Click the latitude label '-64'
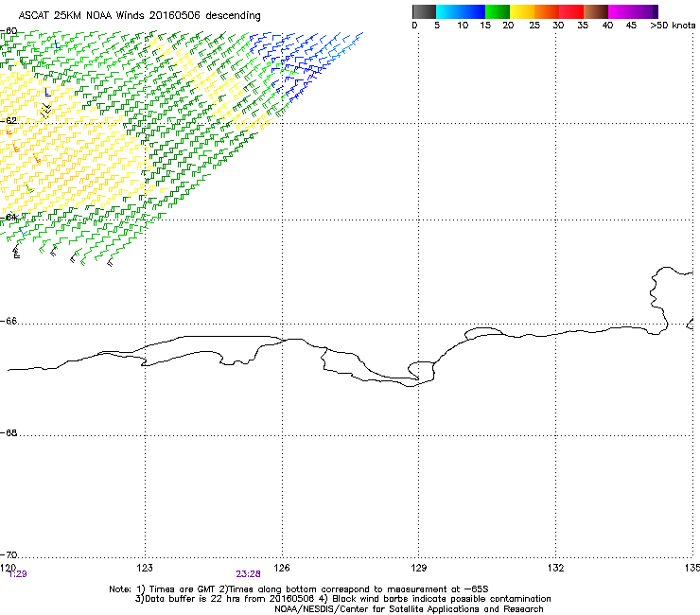The width and height of the screenshot is (700, 615). click(x=9, y=218)
